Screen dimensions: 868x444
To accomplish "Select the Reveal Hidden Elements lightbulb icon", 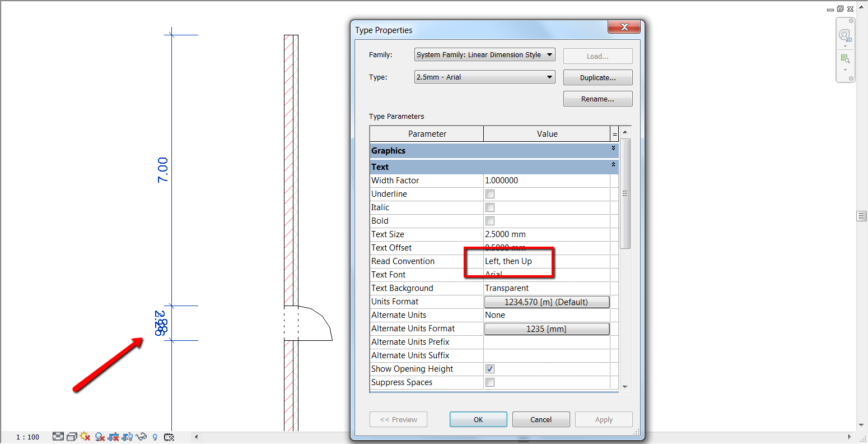I will (155, 437).
